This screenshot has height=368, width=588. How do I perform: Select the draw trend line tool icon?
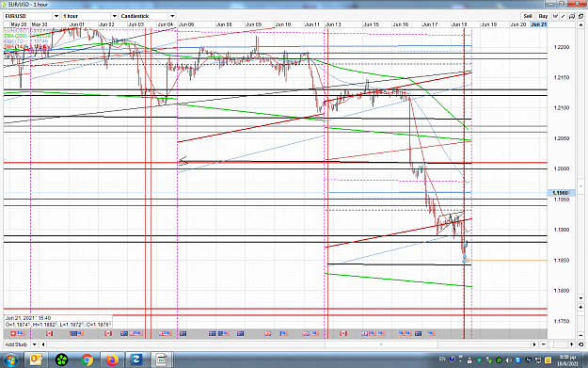point(564,16)
